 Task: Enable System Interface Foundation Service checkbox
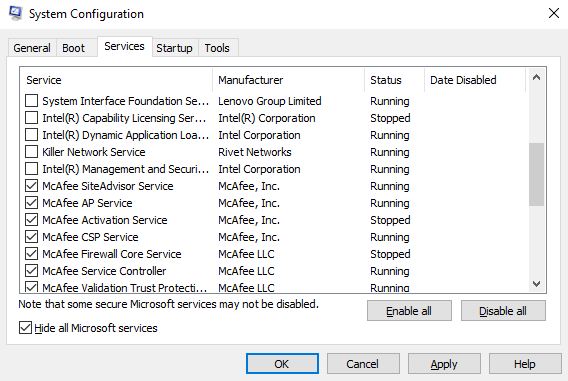[x=32, y=101]
